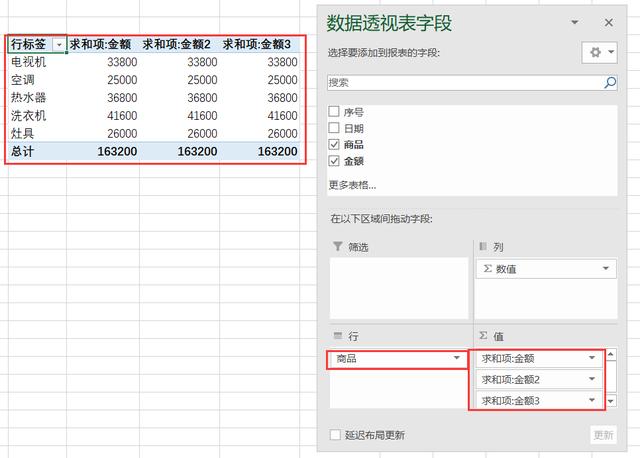
Task: Click the 更多表格 link
Action: pyautogui.click(x=353, y=185)
